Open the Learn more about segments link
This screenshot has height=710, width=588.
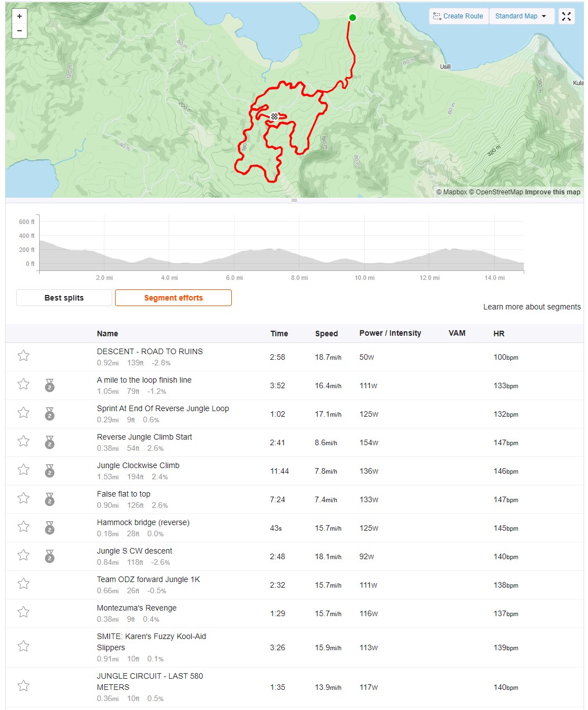[532, 307]
